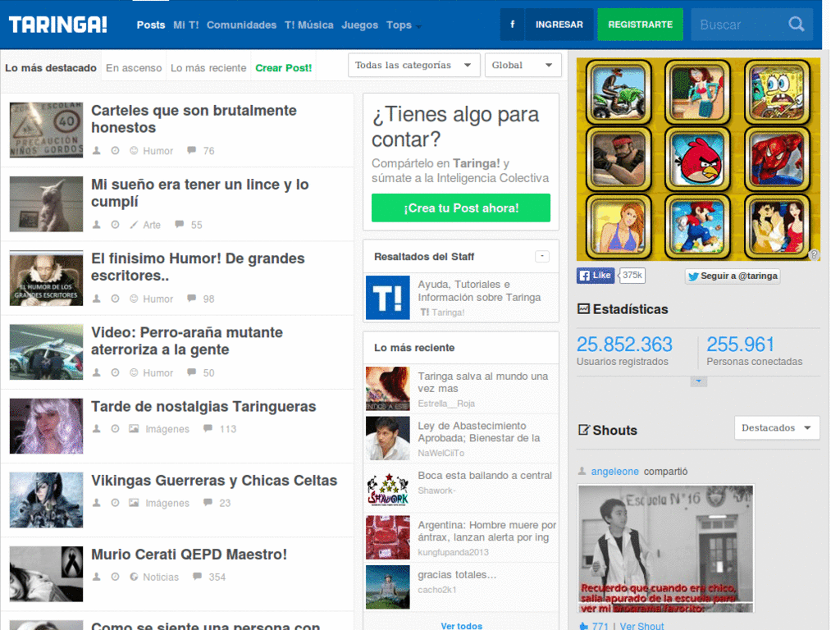Screen dimensions: 840x630
Task: Open the Comunidades menu
Action: 242,25
